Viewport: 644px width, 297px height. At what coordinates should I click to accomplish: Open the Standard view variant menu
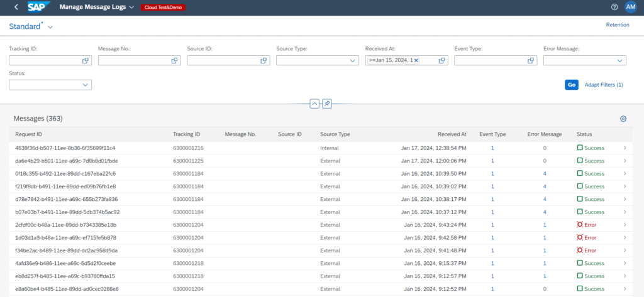coord(50,27)
